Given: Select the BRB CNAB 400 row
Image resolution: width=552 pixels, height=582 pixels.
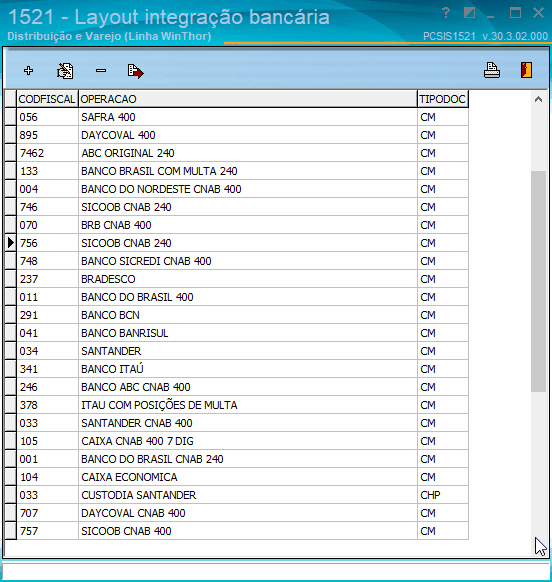Looking at the screenshot, I should [x=236, y=225].
